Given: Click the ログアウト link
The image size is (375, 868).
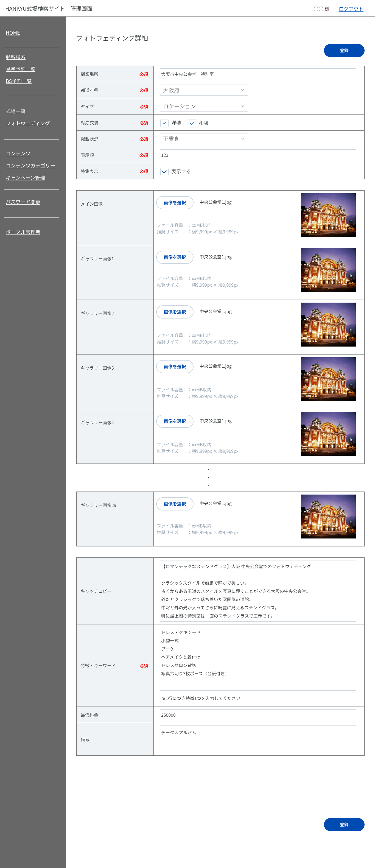Looking at the screenshot, I should coord(351,9).
